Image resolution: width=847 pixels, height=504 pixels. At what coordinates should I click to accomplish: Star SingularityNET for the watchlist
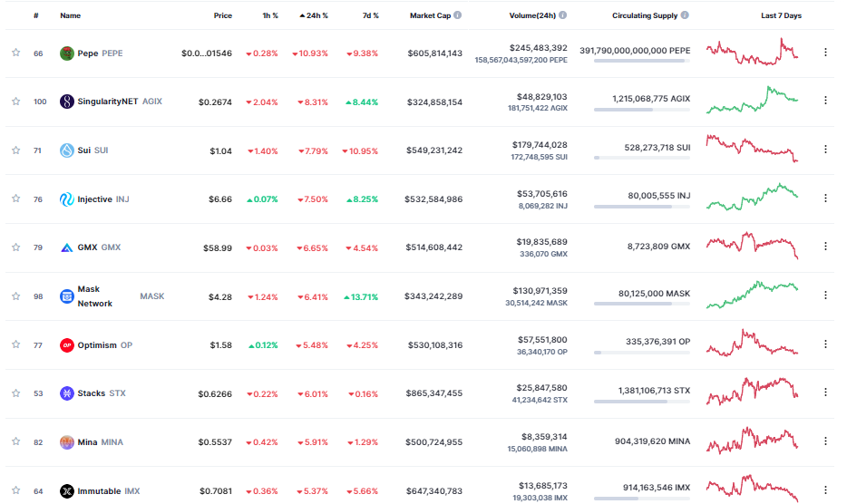tap(16, 101)
